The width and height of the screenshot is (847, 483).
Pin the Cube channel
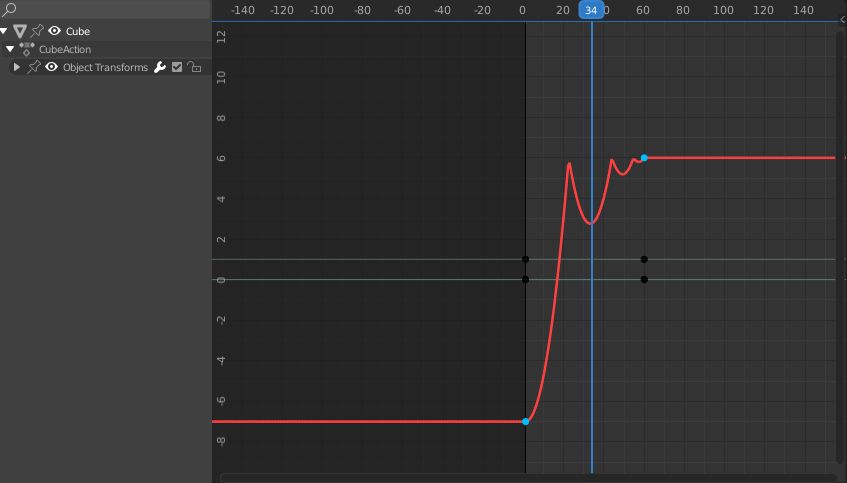37,31
